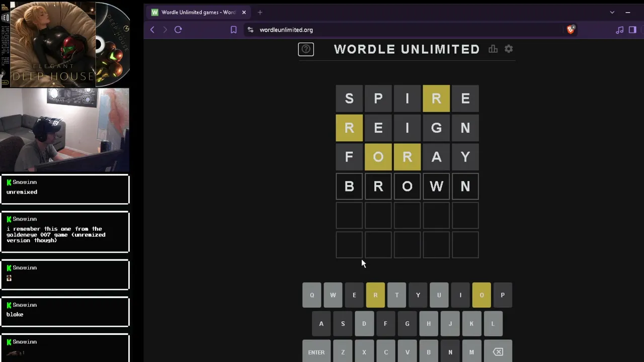The image size is (644, 362).
Task: Tap the Y key on the on-screen keyboard
Action: pyautogui.click(x=418, y=295)
